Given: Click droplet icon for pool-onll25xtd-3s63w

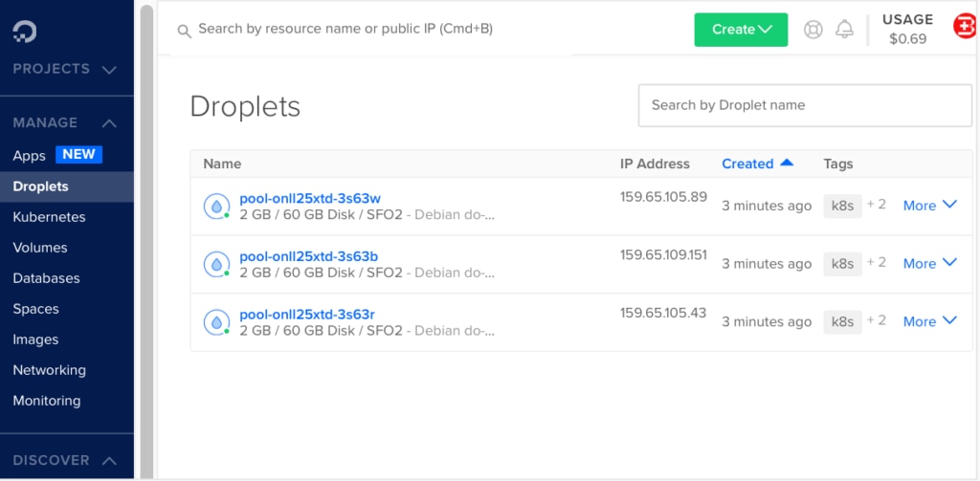Looking at the screenshot, I should point(217,207).
